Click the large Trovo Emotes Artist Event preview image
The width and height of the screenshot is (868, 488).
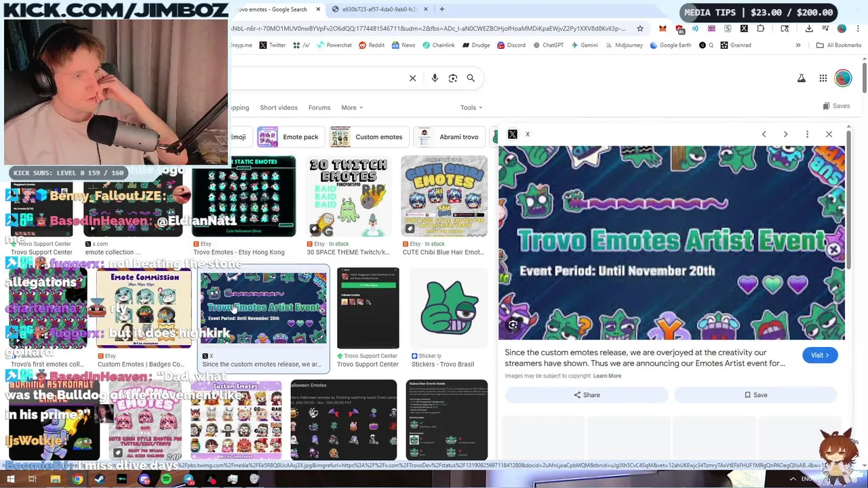pyautogui.click(x=671, y=243)
